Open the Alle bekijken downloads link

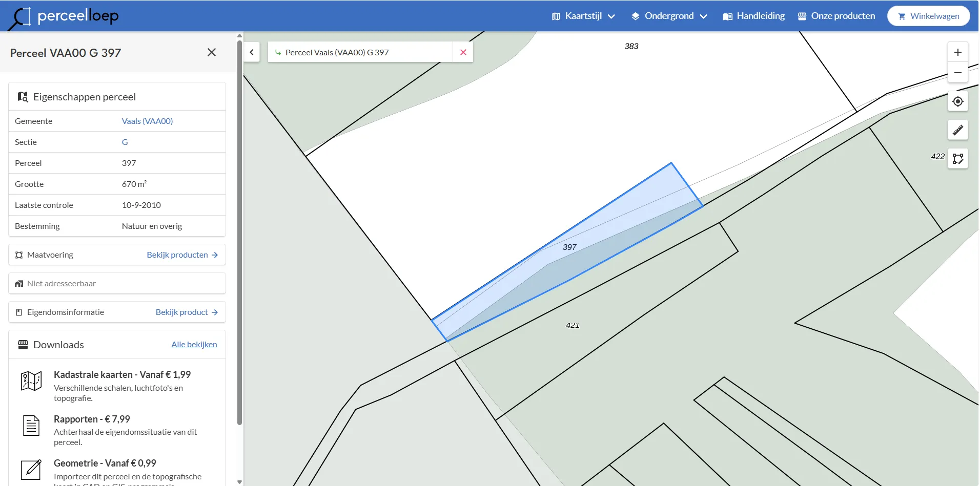(x=194, y=345)
